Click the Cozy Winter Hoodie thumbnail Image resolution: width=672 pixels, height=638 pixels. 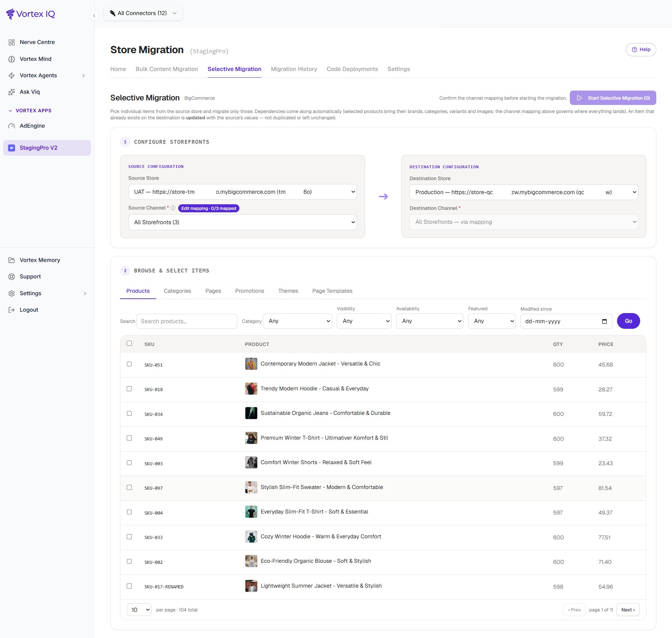[251, 537]
